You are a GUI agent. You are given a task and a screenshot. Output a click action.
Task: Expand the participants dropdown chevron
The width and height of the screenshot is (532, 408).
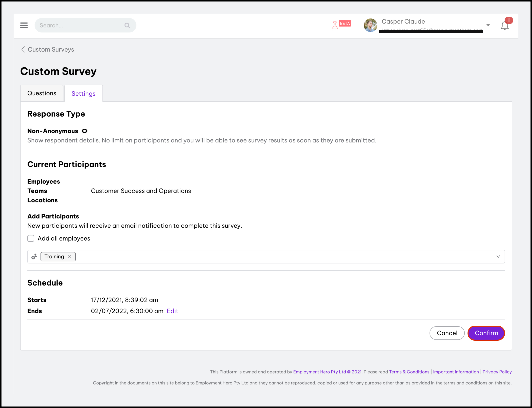498,256
